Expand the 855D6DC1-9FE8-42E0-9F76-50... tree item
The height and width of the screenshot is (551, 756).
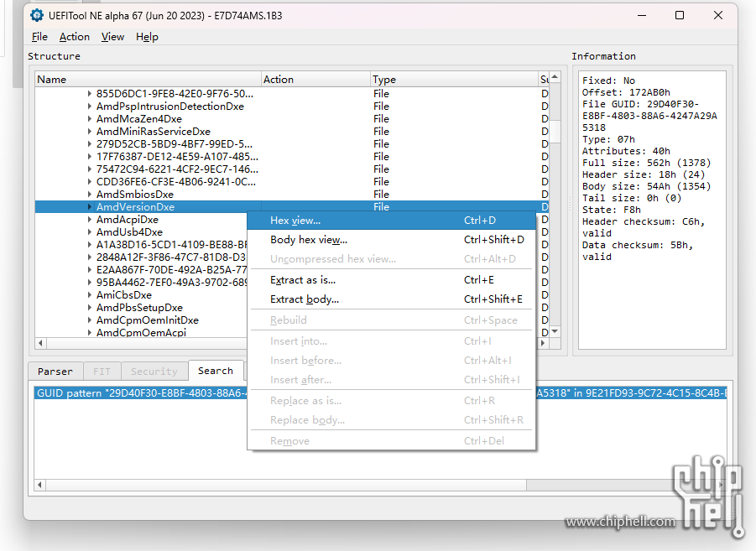(89, 94)
